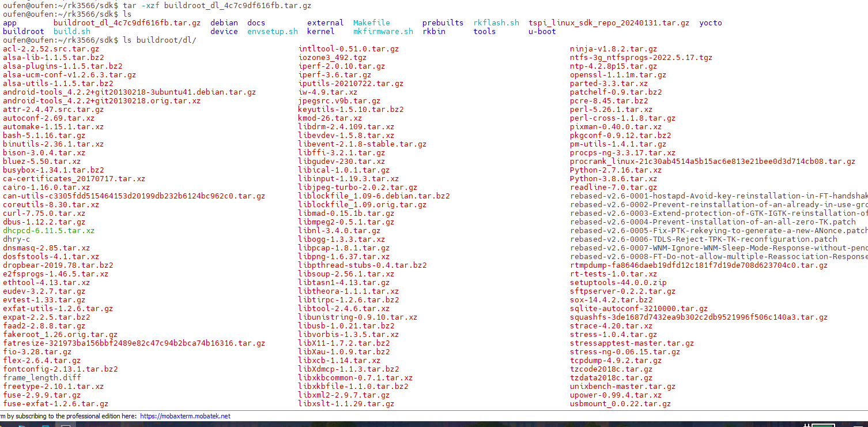The width and height of the screenshot is (868, 427).
Task: Click kmod-26.tar.xz entry
Action: tap(330, 118)
